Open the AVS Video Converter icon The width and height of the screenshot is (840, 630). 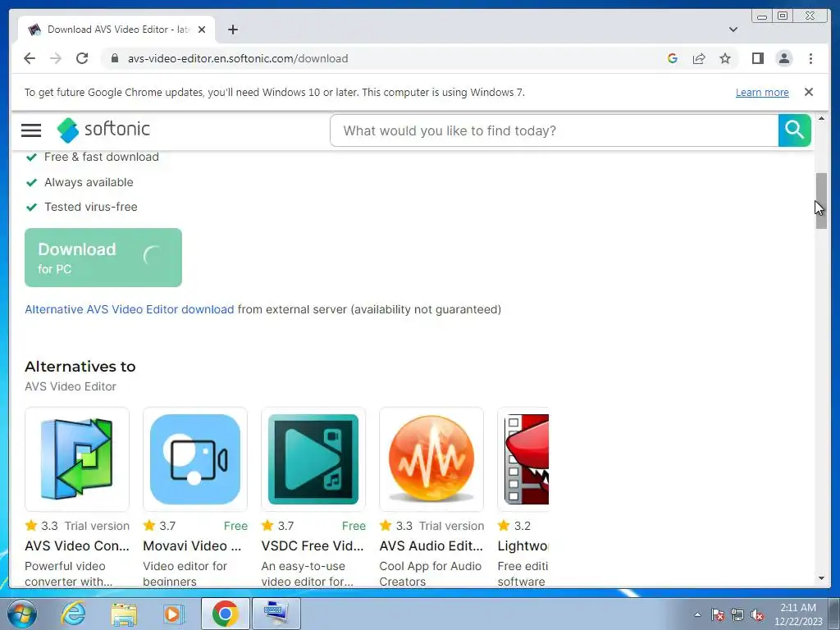coord(77,459)
